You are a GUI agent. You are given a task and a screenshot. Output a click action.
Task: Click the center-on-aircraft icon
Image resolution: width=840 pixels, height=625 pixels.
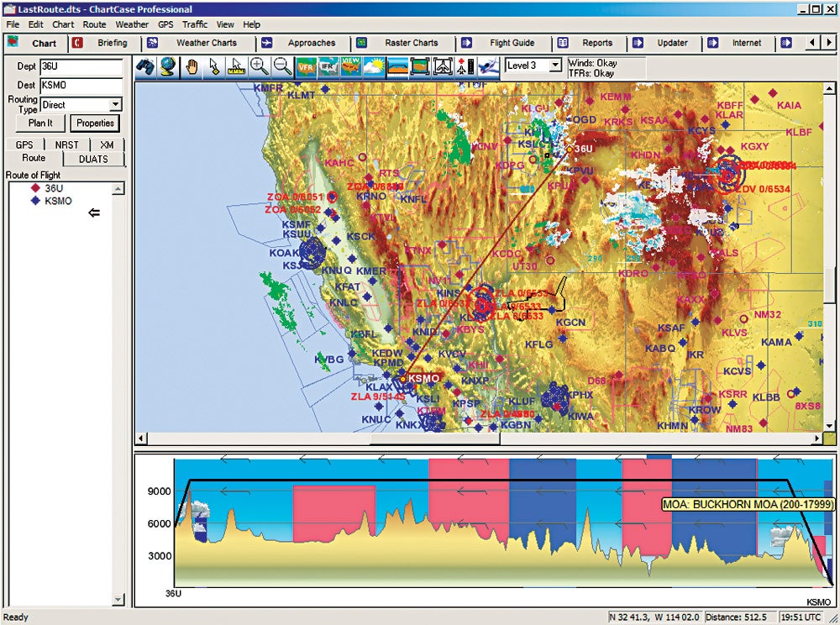(443, 66)
